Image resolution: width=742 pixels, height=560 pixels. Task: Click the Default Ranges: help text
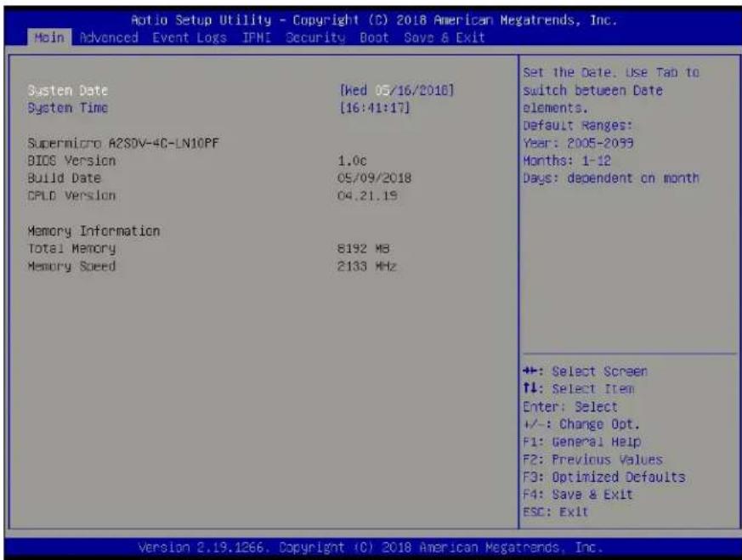578,125
